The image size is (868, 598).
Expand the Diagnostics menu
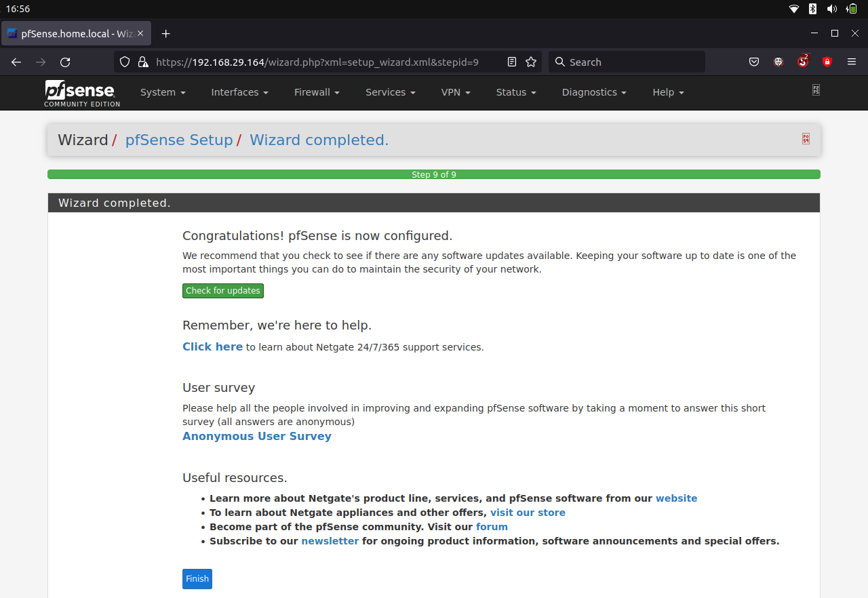594,92
